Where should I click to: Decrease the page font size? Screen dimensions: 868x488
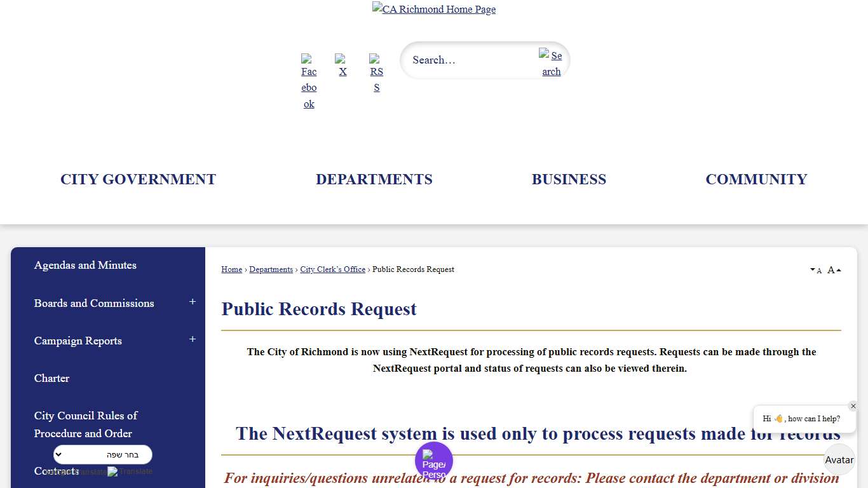pyautogui.click(x=815, y=269)
